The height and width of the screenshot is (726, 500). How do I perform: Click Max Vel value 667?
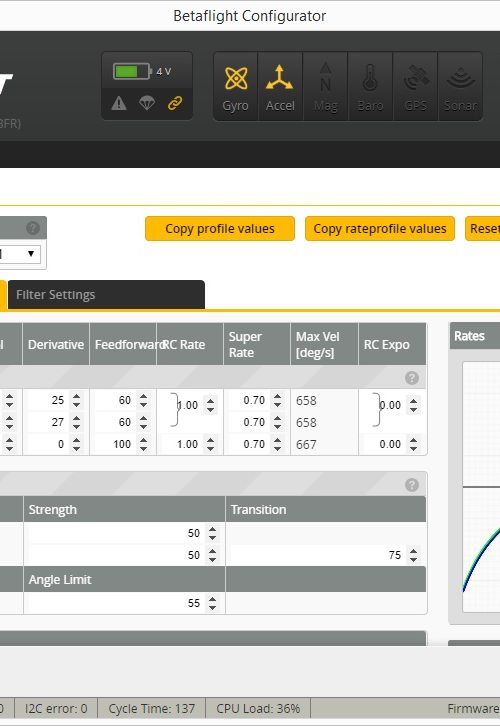click(306, 444)
